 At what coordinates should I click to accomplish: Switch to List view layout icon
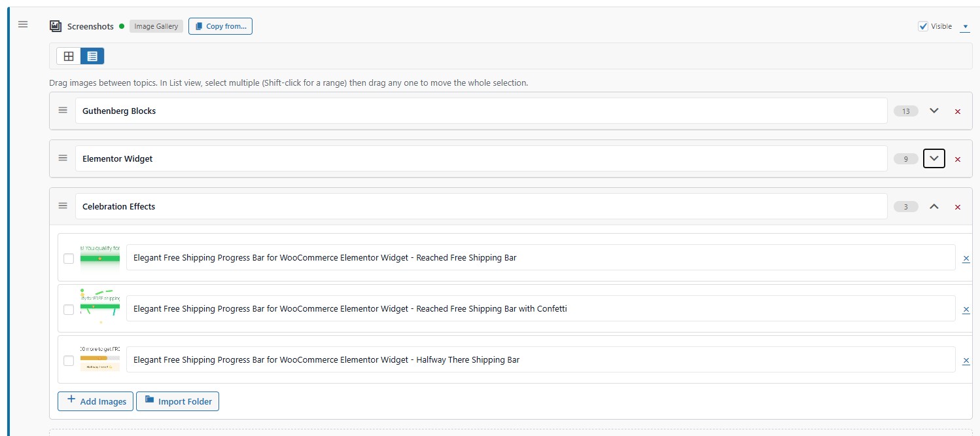(92, 56)
